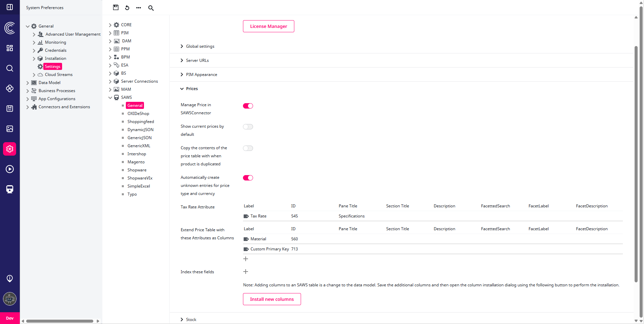Click the save icon in the toolbar
The width and height of the screenshot is (644, 324).
point(116,7)
